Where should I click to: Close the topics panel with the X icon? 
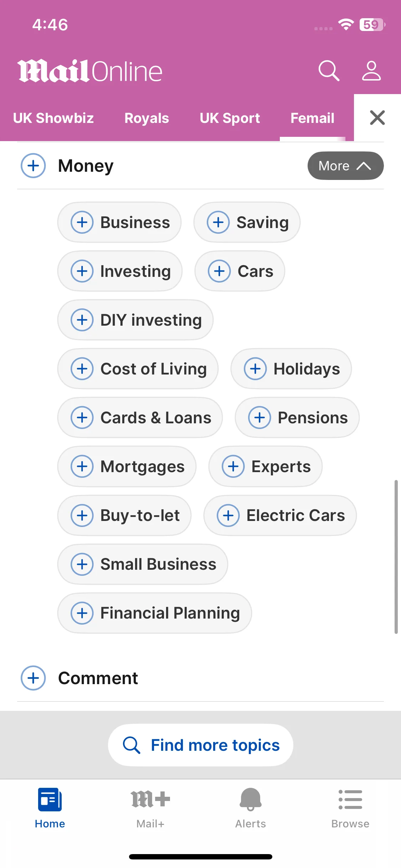[x=377, y=118]
